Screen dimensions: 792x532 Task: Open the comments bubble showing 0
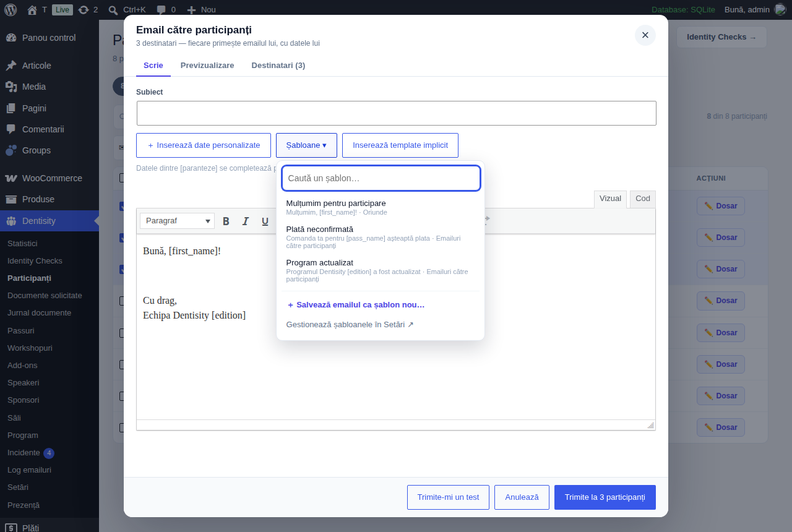tap(166, 9)
